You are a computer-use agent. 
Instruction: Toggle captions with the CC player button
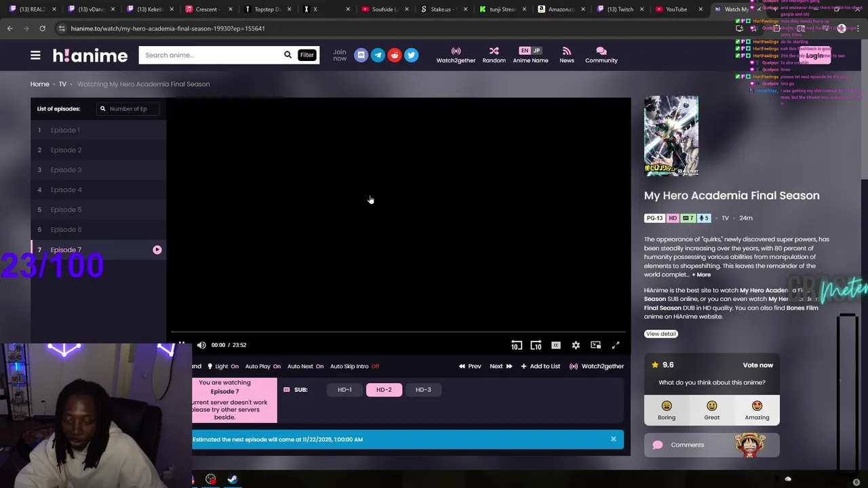point(556,345)
